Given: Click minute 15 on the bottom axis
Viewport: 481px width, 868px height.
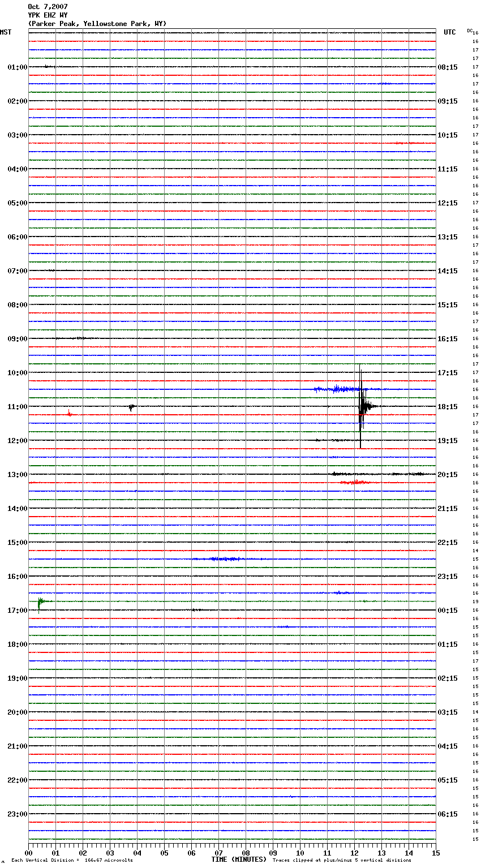Looking at the screenshot, I should coord(436,853).
